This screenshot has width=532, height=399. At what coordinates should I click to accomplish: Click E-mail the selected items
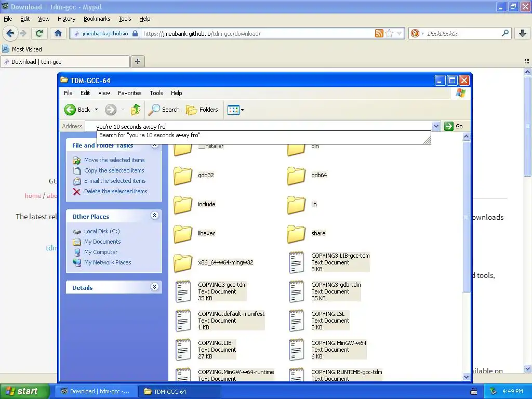coord(115,181)
